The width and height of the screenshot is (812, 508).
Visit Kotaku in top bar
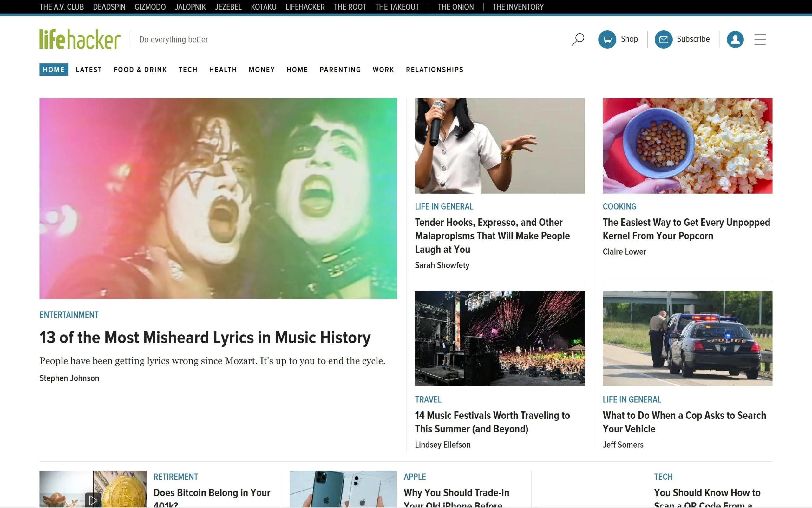[263, 7]
